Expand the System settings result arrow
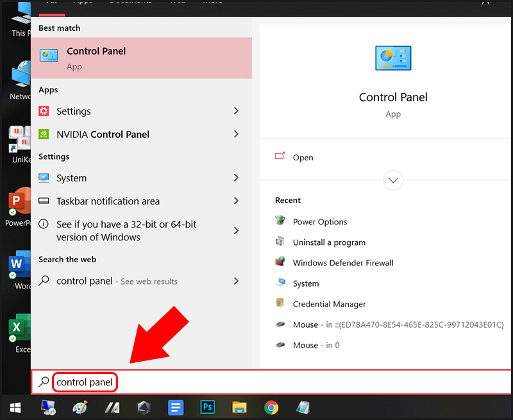Image resolution: width=513 pixels, height=420 pixels. pyautogui.click(x=236, y=178)
